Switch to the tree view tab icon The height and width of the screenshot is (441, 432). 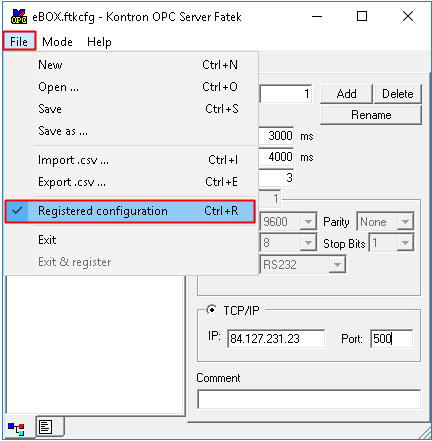(17, 428)
